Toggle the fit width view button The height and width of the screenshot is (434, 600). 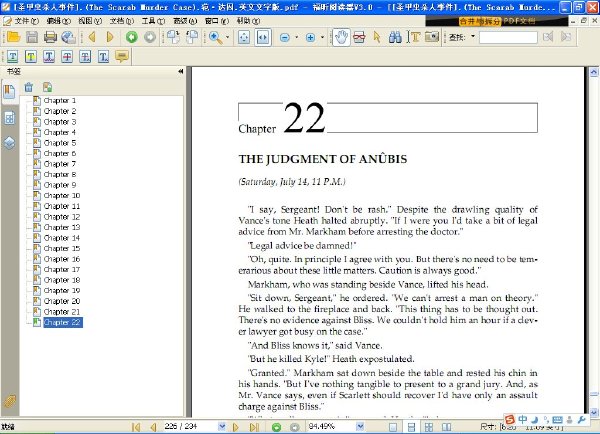(263, 37)
